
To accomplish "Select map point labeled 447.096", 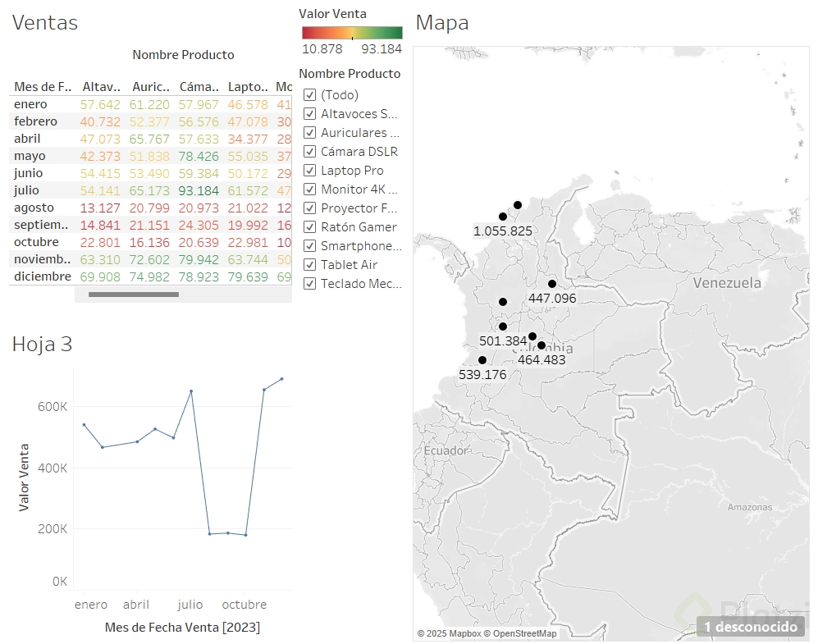I will 552,284.
